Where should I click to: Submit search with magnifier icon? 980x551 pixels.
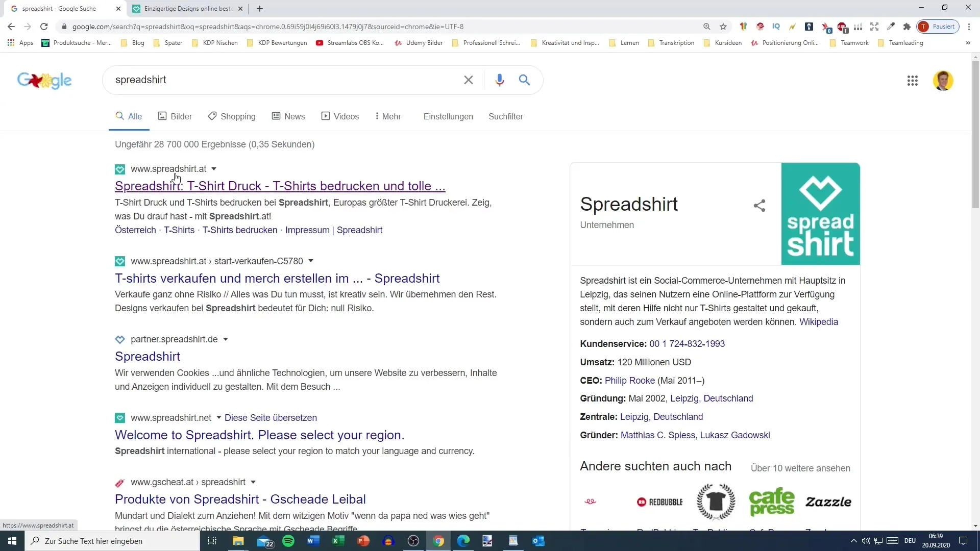524,80
